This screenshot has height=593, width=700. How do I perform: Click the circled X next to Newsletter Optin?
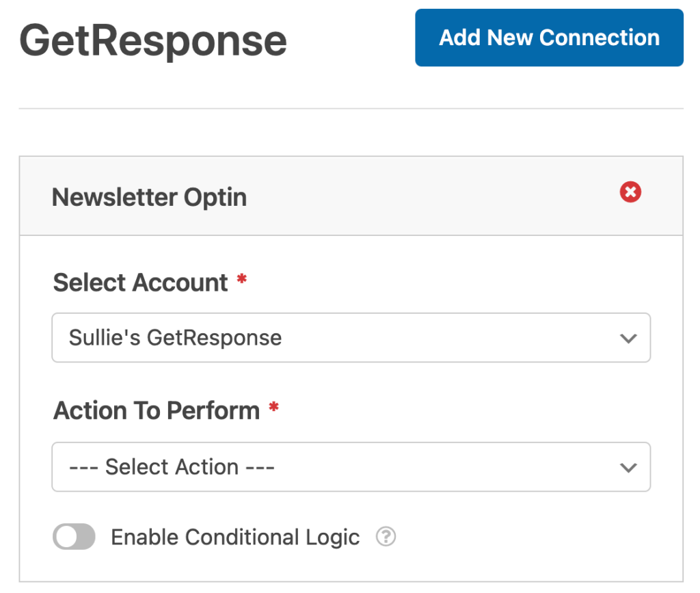[x=629, y=192]
